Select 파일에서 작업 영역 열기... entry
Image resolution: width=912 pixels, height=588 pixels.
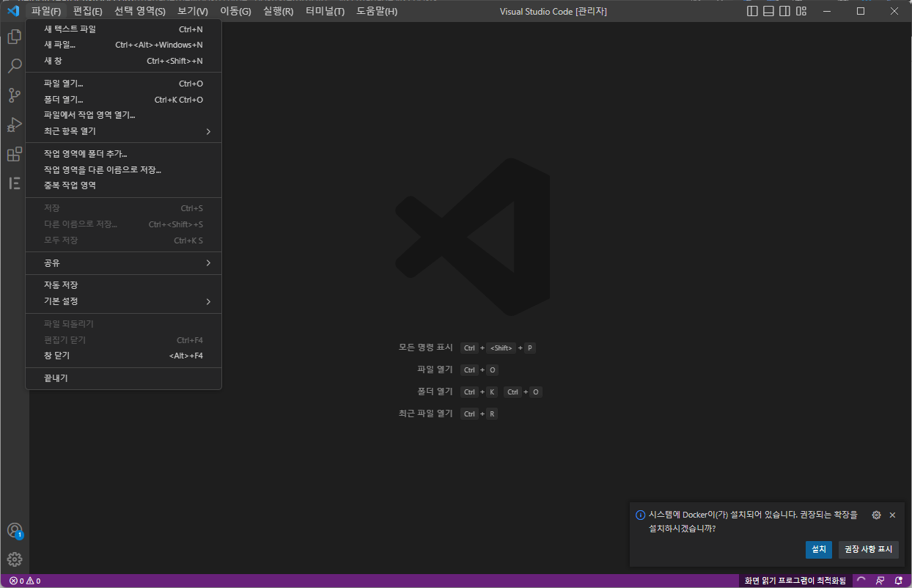(x=123, y=115)
